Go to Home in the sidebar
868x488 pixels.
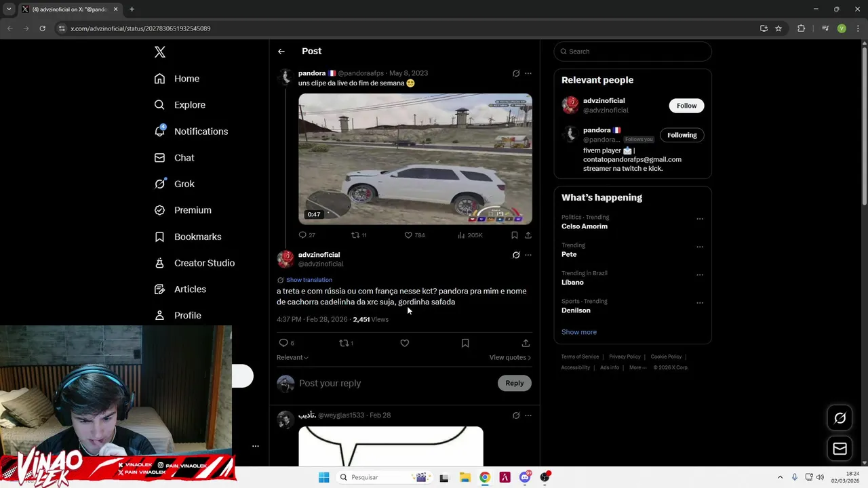[x=177, y=79]
